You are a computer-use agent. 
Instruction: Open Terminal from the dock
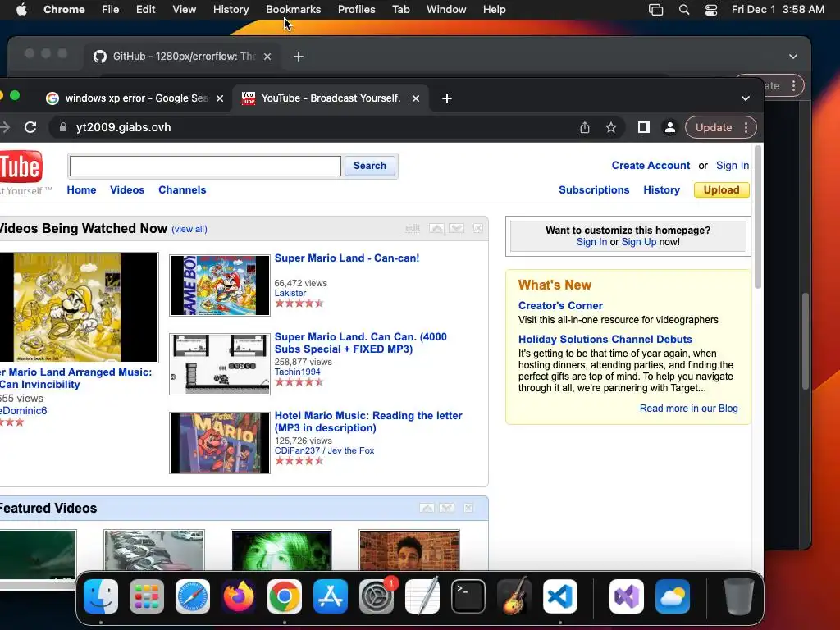click(468, 596)
